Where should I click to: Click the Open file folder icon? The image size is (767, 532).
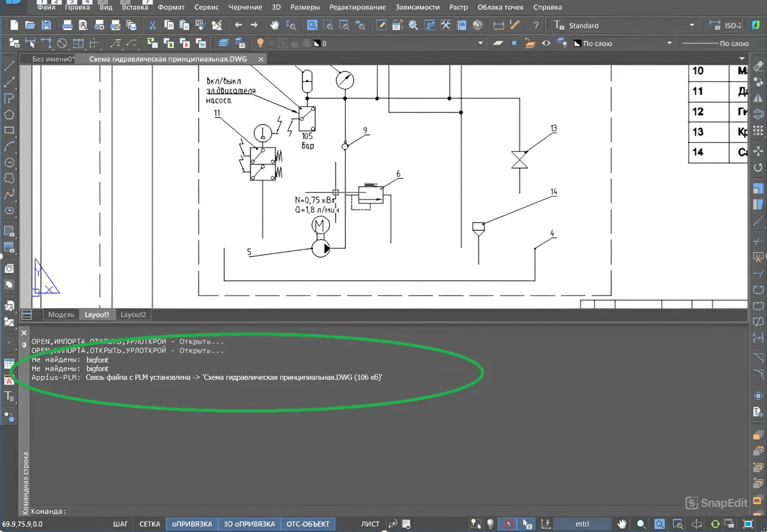coord(30,25)
